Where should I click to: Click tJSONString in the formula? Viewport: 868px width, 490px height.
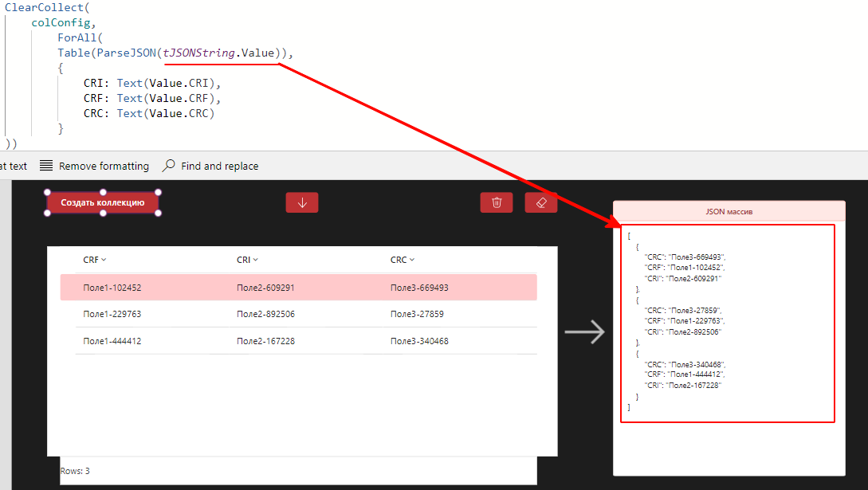199,53
